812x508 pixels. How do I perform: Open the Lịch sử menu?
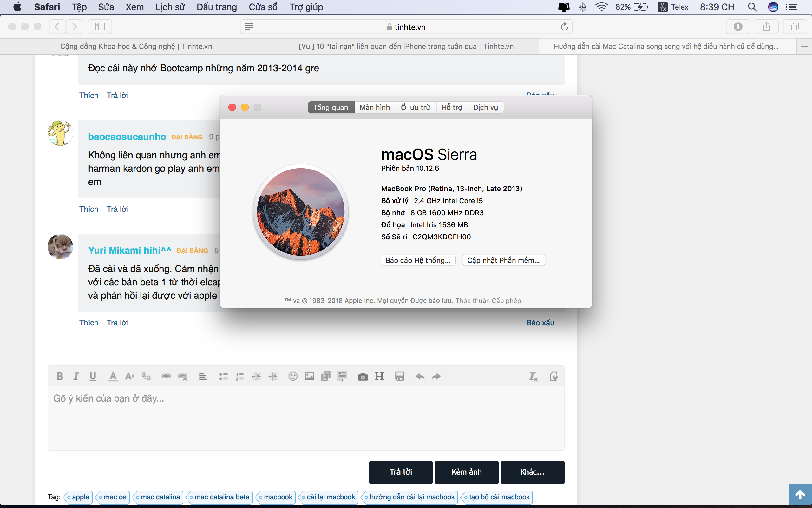pos(170,7)
